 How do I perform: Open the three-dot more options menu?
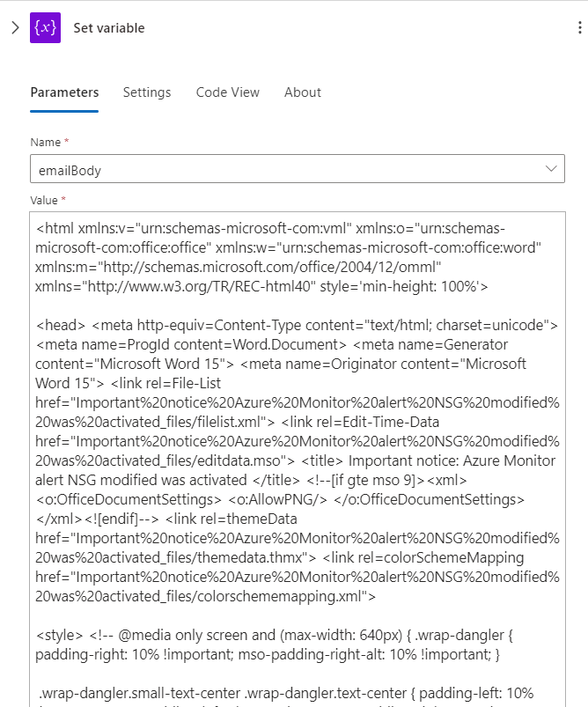(x=579, y=28)
